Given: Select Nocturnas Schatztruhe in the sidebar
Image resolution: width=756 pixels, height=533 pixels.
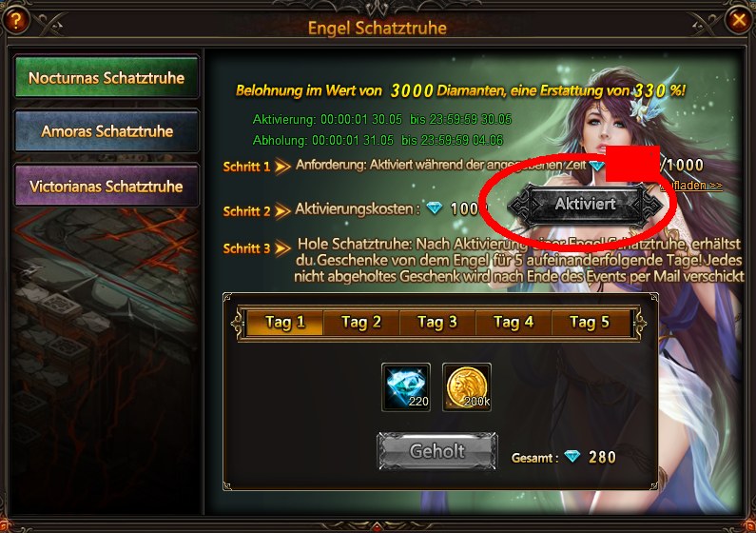Looking at the screenshot, I should 107,77.
